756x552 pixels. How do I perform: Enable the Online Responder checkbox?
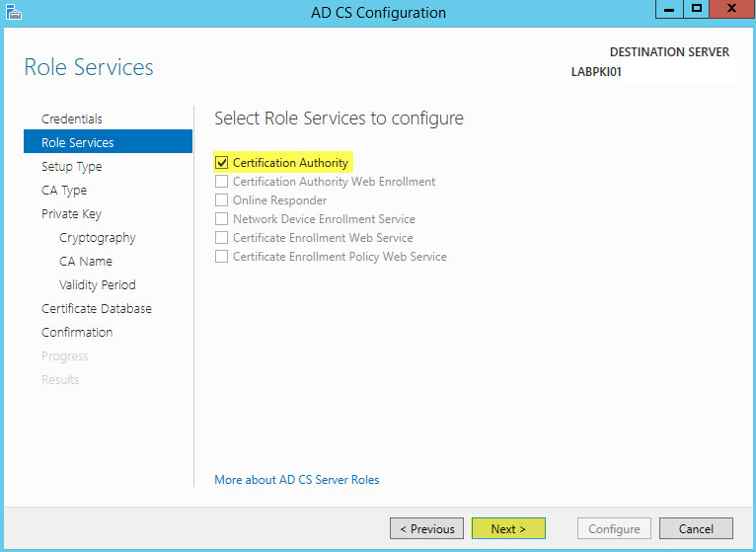[x=221, y=200]
